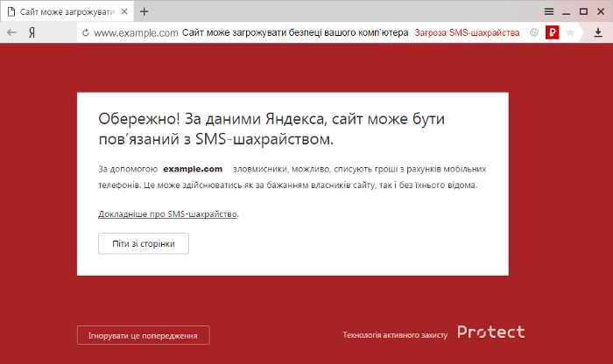
Task: Open the 'Докладніше про SMS-шахрайство' link
Action: coord(167,214)
